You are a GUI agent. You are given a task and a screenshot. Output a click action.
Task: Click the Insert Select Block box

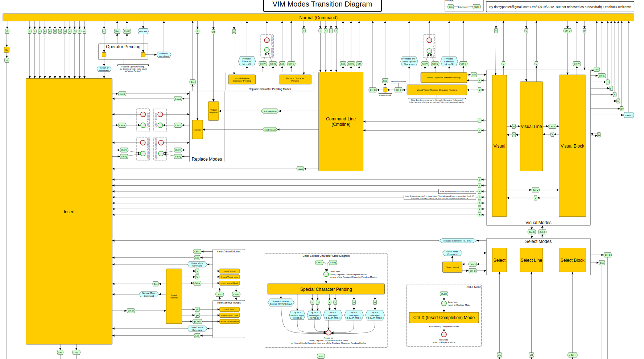tap(230, 322)
